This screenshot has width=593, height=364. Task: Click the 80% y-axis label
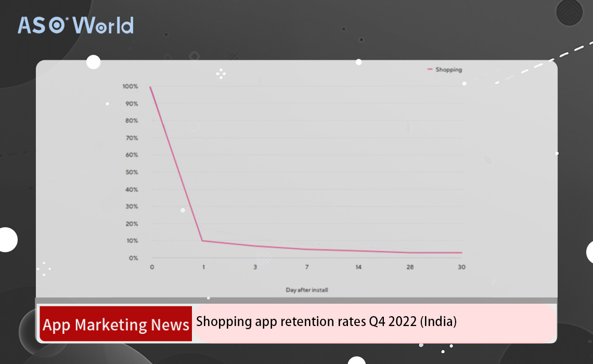tap(132, 121)
